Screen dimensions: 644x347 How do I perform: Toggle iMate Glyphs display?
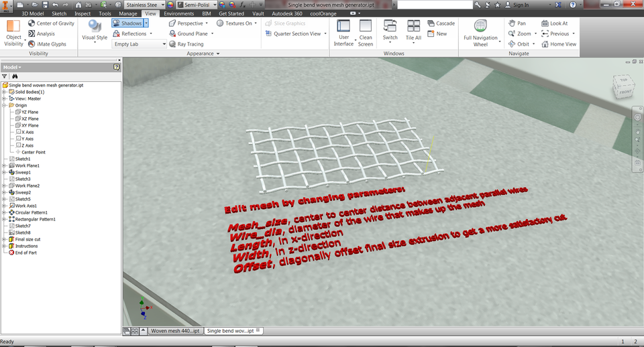point(47,44)
